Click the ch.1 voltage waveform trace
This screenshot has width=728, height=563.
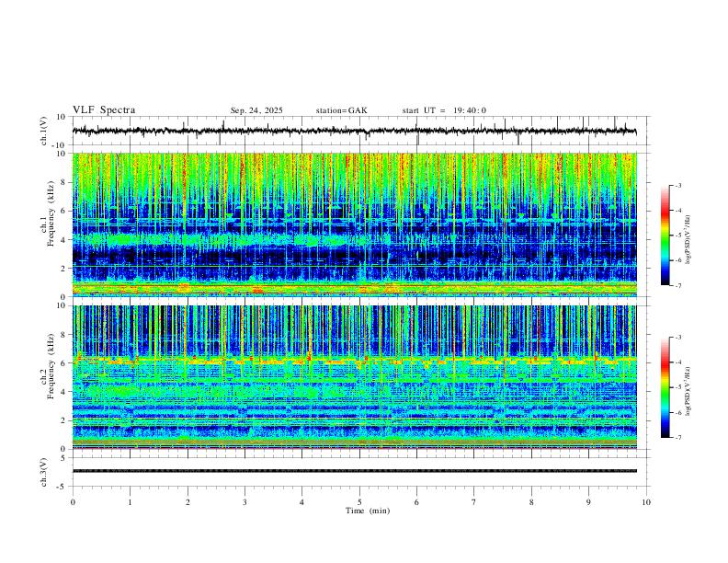click(x=354, y=132)
